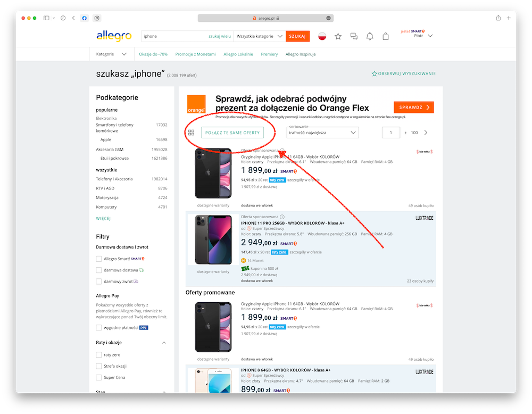Open the RTV i AGD category
Image resolution: width=532 pixels, height=414 pixels.
pyautogui.click(x=105, y=188)
